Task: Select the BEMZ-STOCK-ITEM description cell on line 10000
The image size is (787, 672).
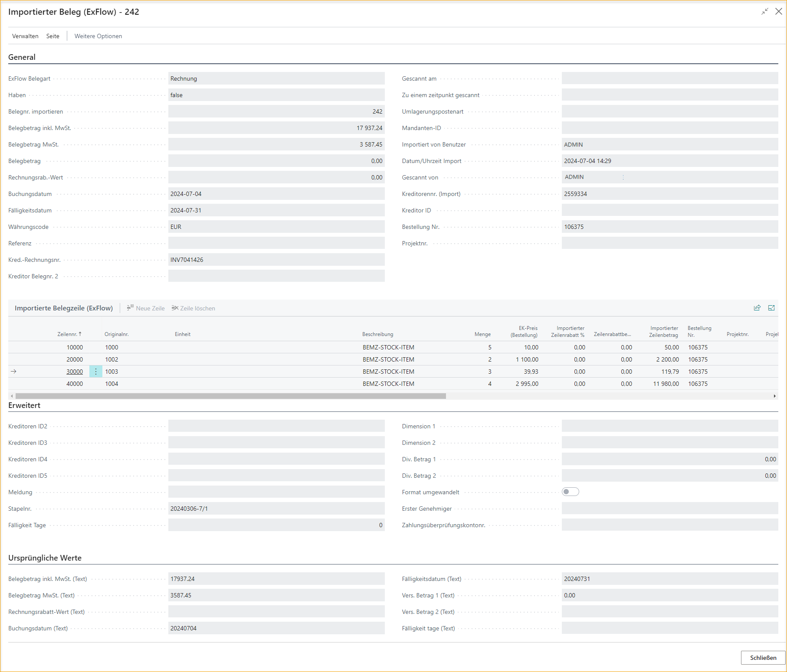Action: click(x=388, y=347)
